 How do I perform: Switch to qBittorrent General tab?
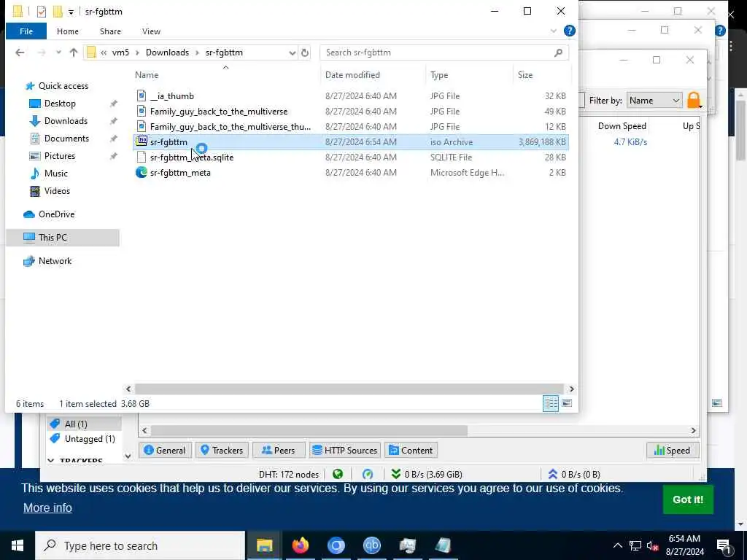164,450
